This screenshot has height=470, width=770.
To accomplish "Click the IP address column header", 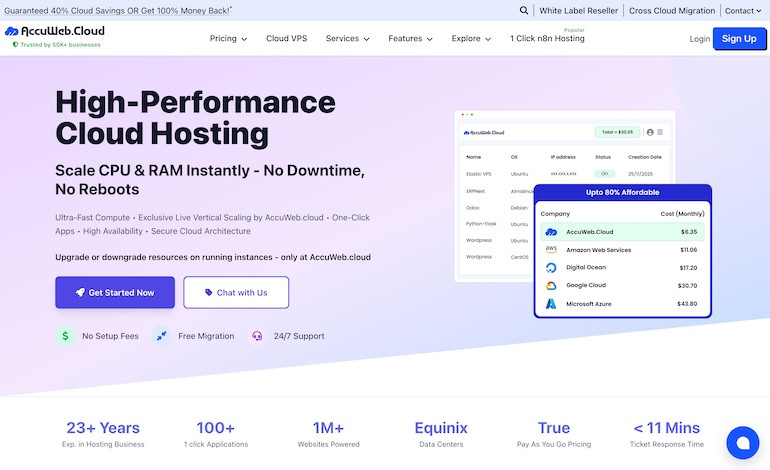I will tap(563, 157).
